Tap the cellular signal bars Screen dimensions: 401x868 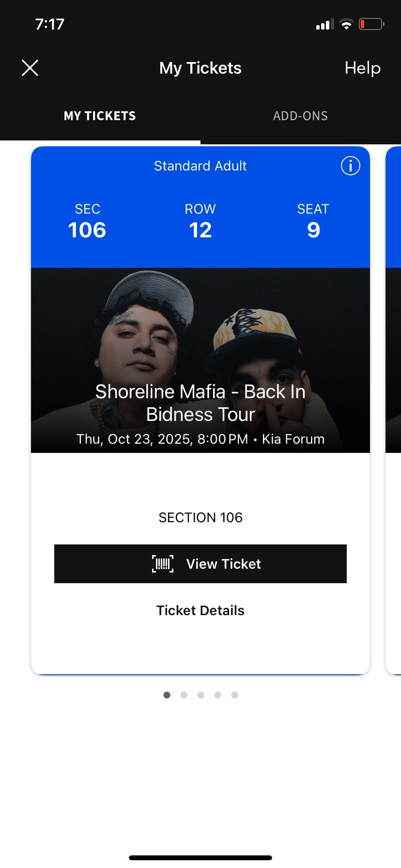(324, 25)
